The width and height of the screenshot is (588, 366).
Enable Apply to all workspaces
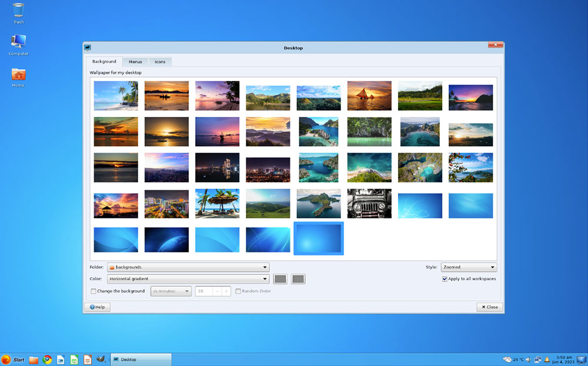pyautogui.click(x=445, y=279)
